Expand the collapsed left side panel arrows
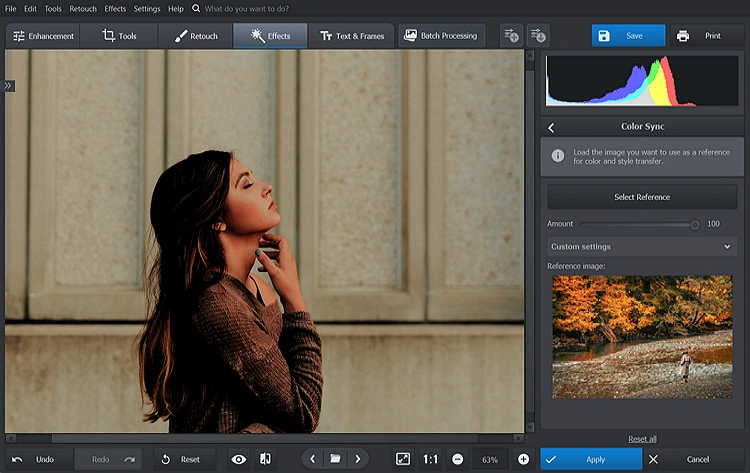This screenshot has height=473, width=750. pos(8,86)
